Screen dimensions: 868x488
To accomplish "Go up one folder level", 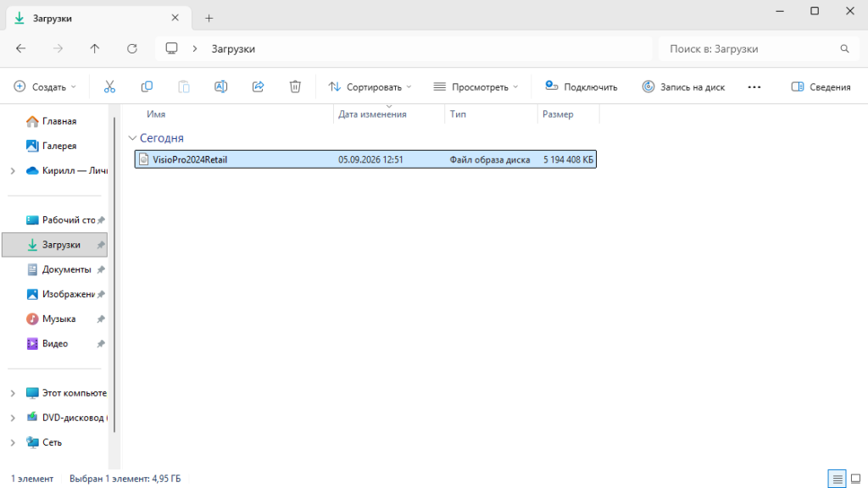I will click(95, 48).
